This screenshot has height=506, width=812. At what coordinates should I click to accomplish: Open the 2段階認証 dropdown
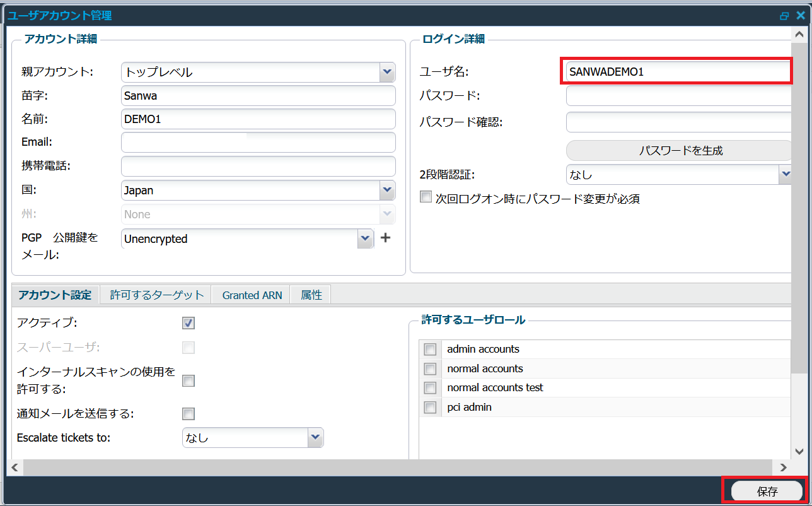pyautogui.click(x=786, y=174)
